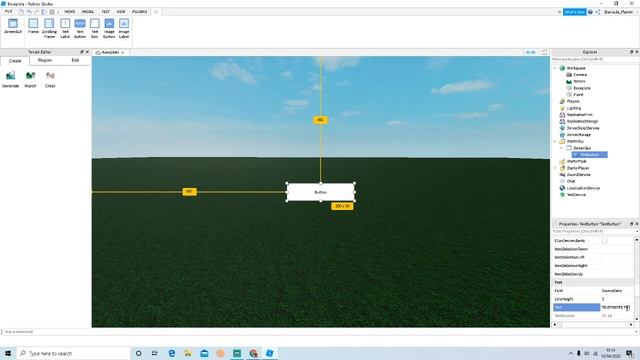Screen dimensions: 640x360
Task: Expand the StarterPlayer tree node
Action: pyautogui.click(x=555, y=168)
